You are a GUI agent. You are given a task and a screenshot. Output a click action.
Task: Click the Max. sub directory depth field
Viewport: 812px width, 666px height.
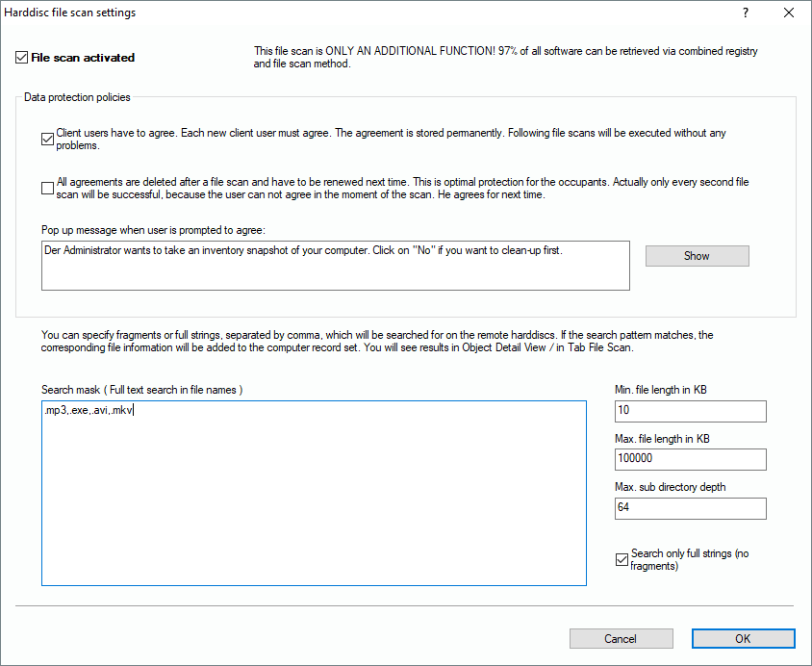(x=690, y=507)
